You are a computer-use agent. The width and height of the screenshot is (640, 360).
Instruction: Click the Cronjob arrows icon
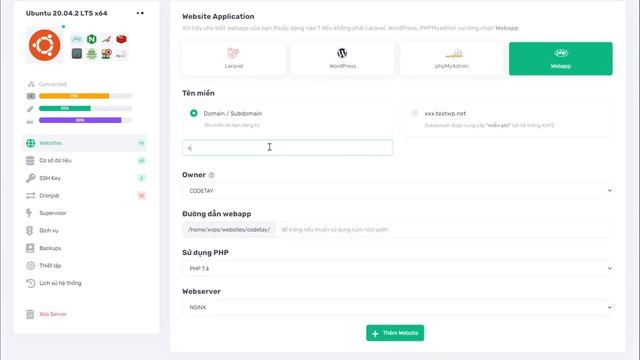tap(31, 196)
